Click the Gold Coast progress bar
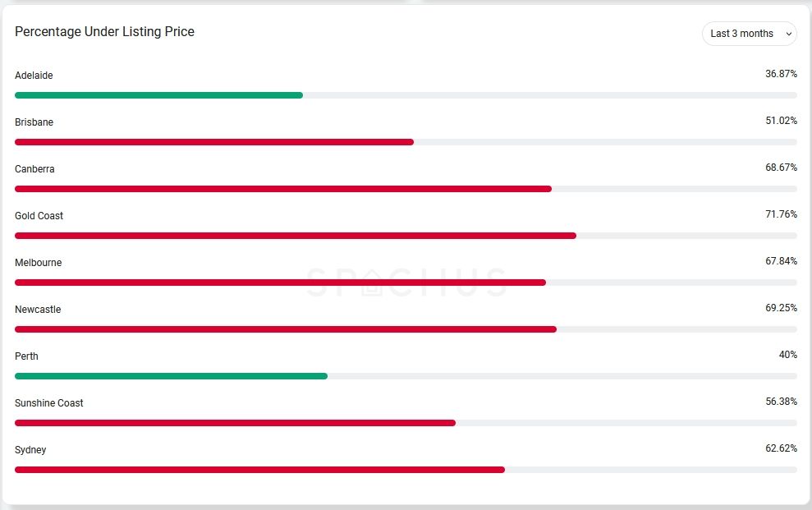 [x=295, y=236]
